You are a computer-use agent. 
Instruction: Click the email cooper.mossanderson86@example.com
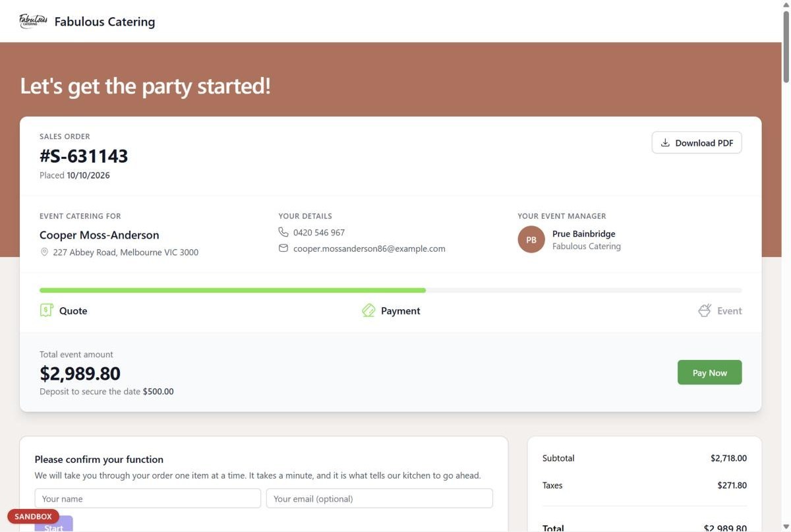tap(369, 249)
